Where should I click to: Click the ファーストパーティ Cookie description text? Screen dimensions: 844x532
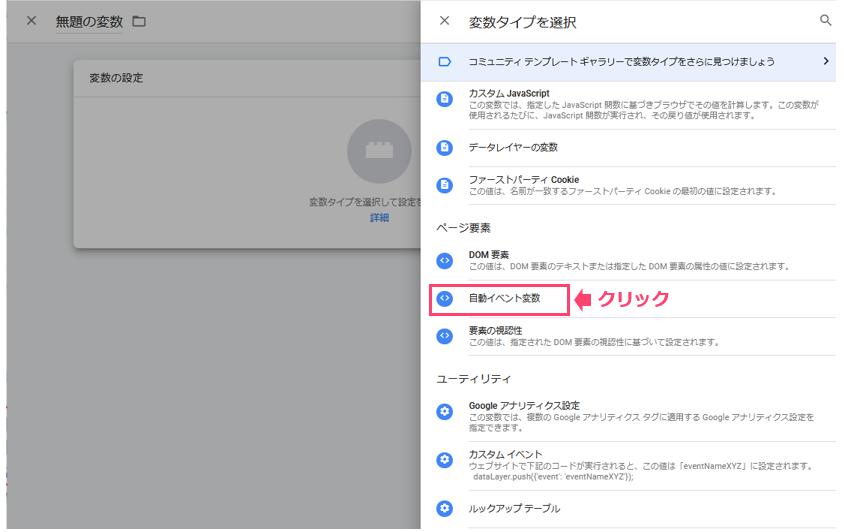click(622, 191)
